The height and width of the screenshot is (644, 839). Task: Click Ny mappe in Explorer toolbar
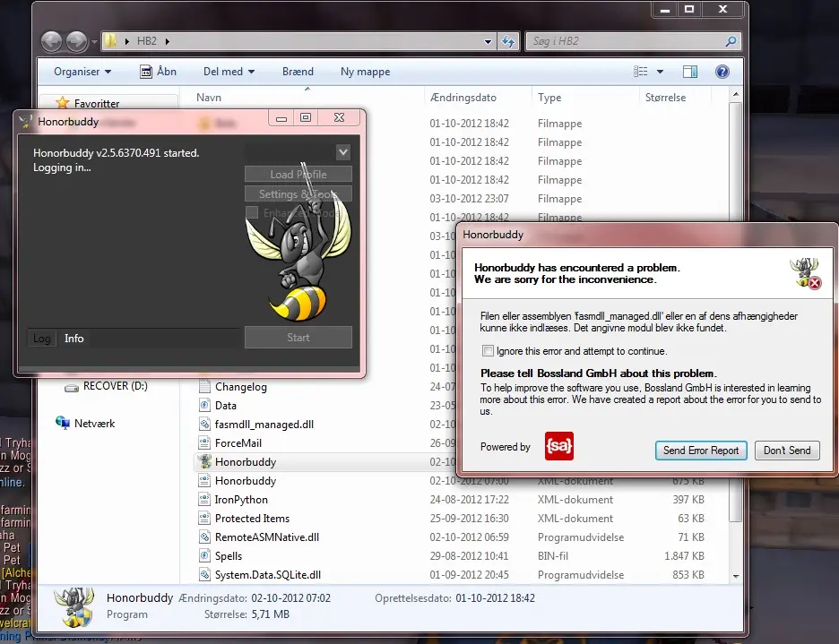(366, 72)
